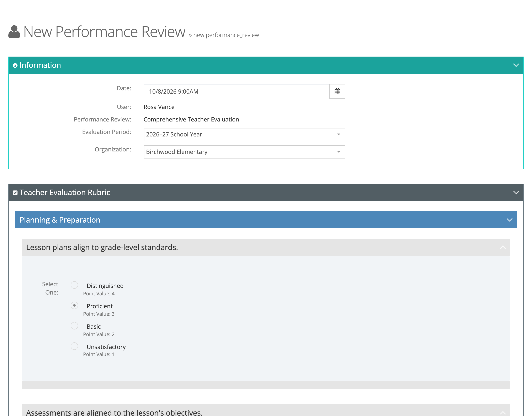This screenshot has width=532, height=416.
Task: Click into the Date input field
Action: pyautogui.click(x=236, y=91)
